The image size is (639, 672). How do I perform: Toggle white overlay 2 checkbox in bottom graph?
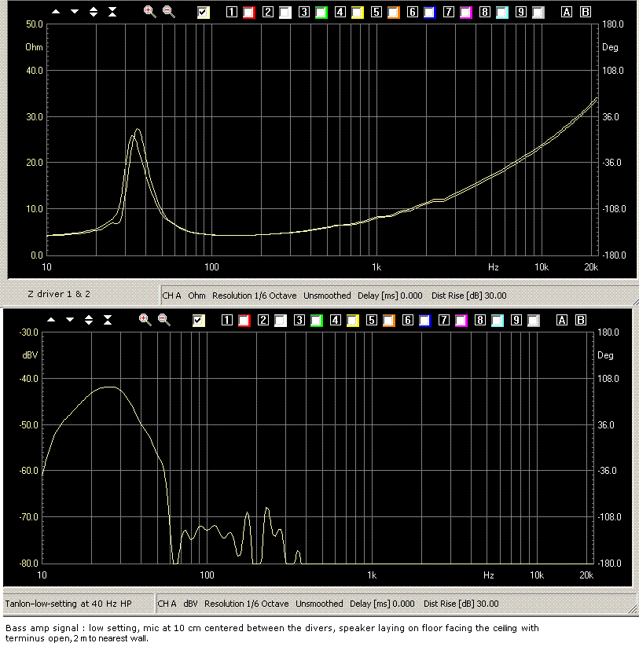tap(280, 320)
